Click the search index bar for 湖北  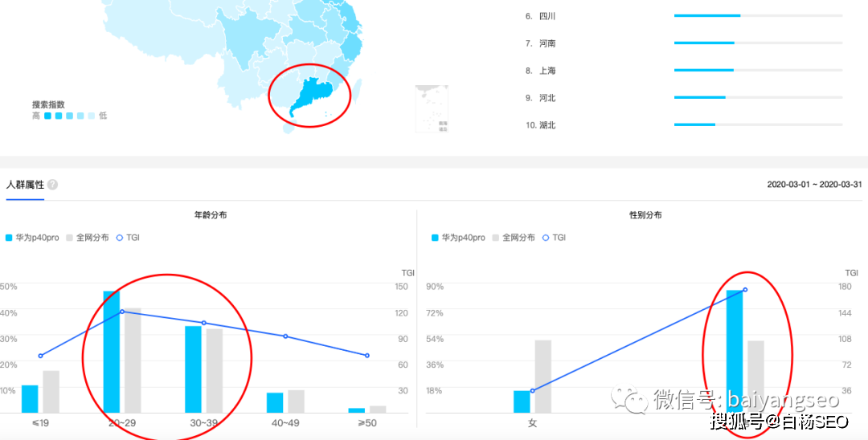(758, 124)
